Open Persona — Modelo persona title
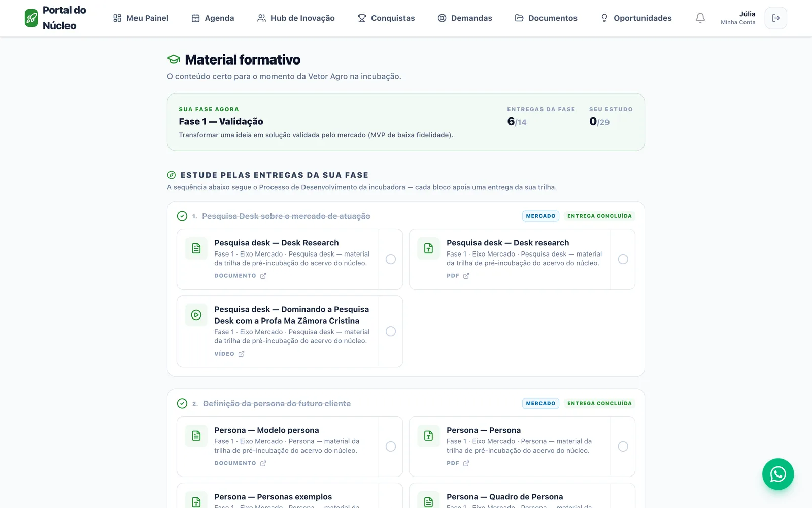 pyautogui.click(x=266, y=430)
